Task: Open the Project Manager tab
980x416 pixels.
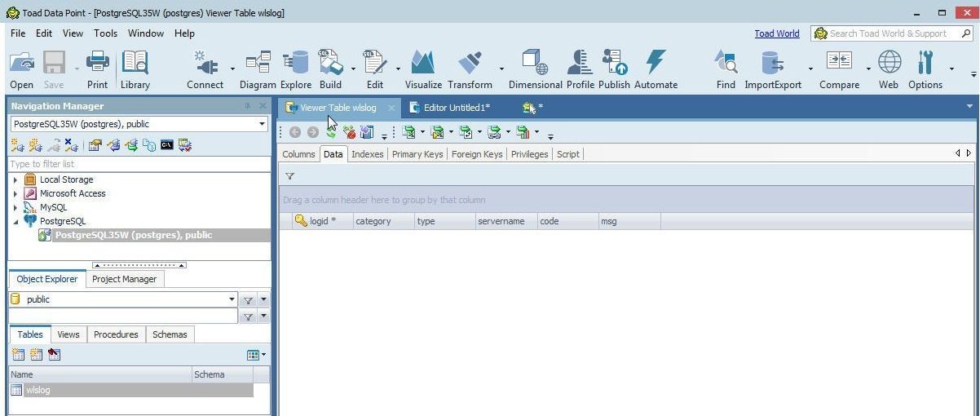Action: pos(124,279)
